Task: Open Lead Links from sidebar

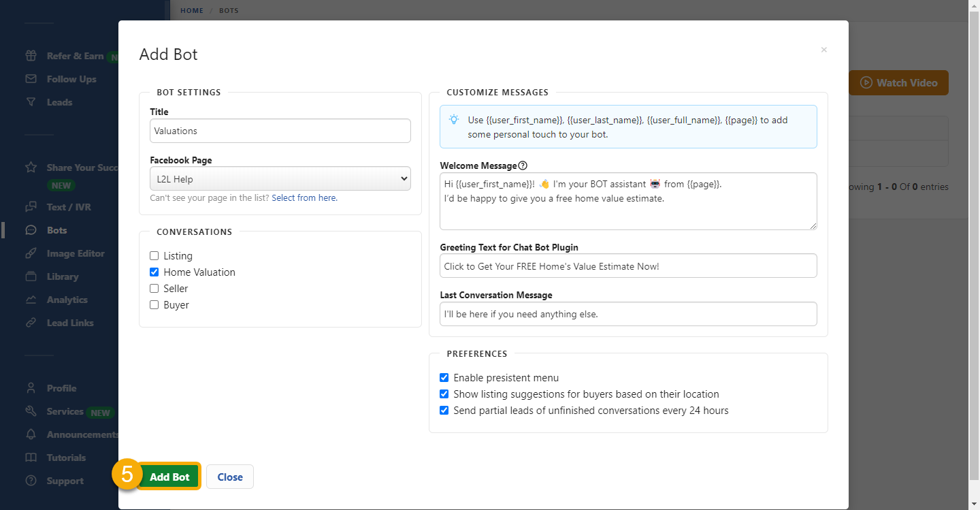Action: point(31,322)
